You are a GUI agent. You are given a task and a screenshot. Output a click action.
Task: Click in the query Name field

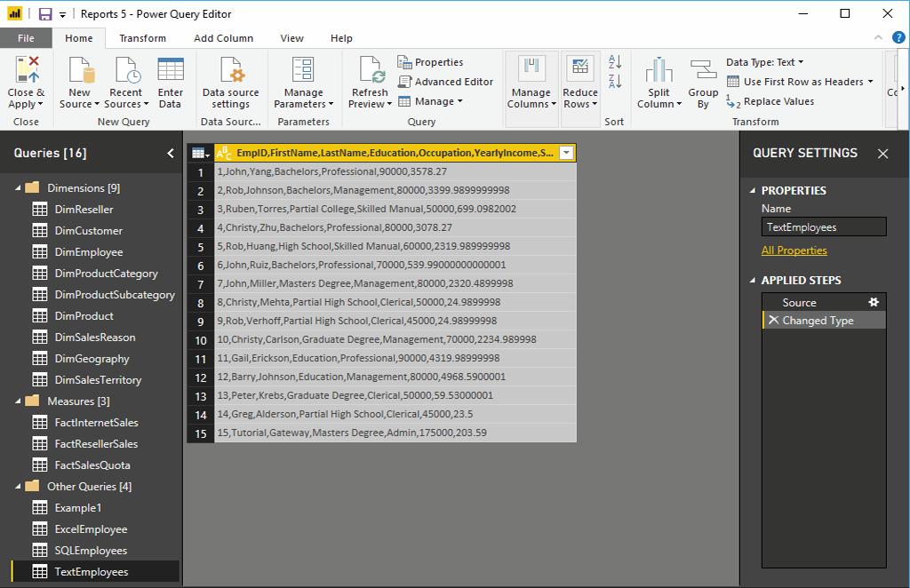(824, 227)
